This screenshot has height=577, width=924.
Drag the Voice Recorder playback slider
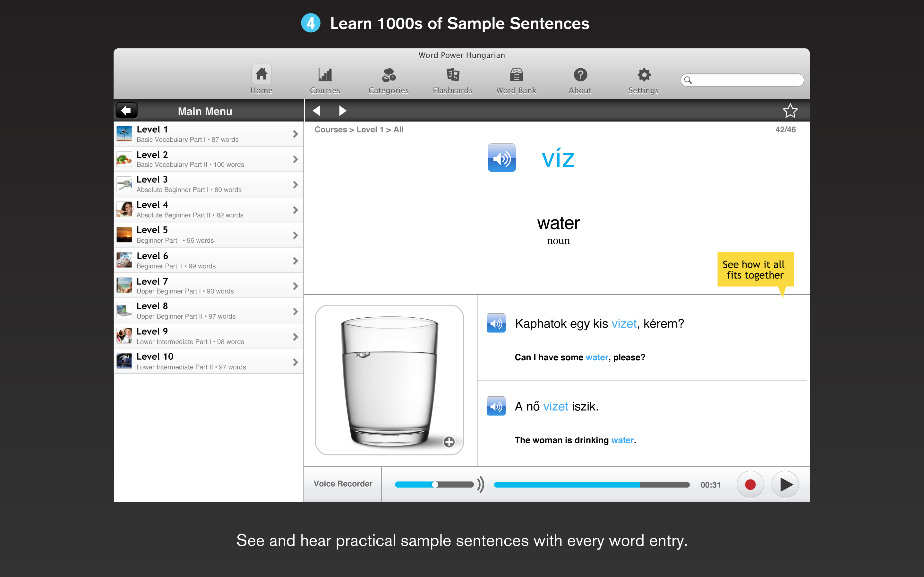436,484
